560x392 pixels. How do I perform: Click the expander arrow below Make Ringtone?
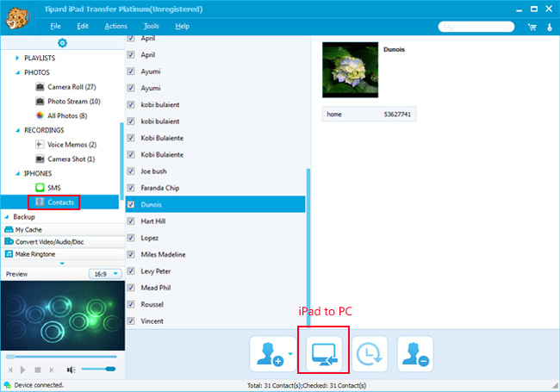click(62, 264)
